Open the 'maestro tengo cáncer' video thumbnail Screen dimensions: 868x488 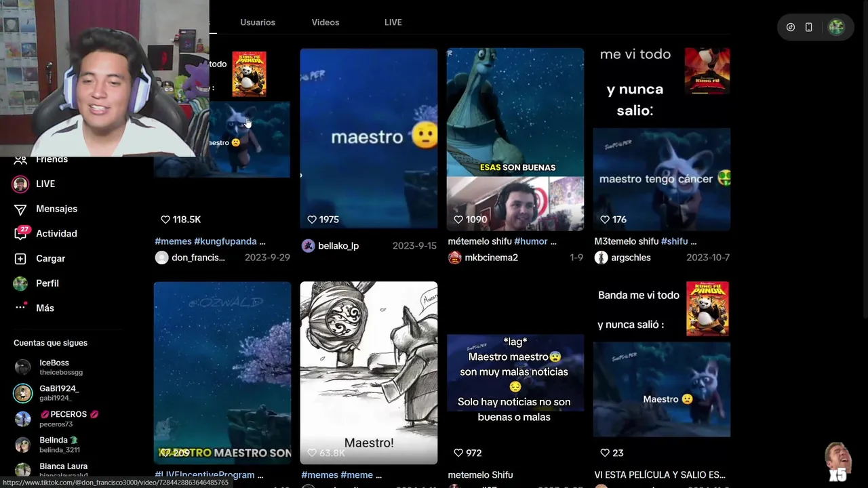coord(662,138)
